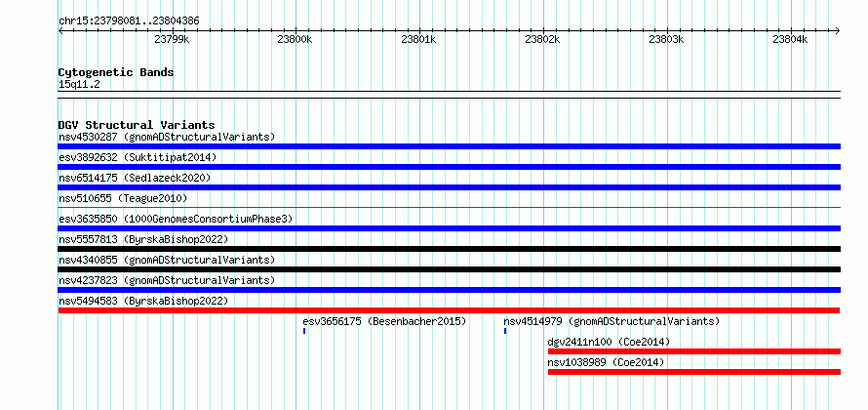Click the 23802k ruler position
This screenshot has height=410, width=868.
click(543, 39)
